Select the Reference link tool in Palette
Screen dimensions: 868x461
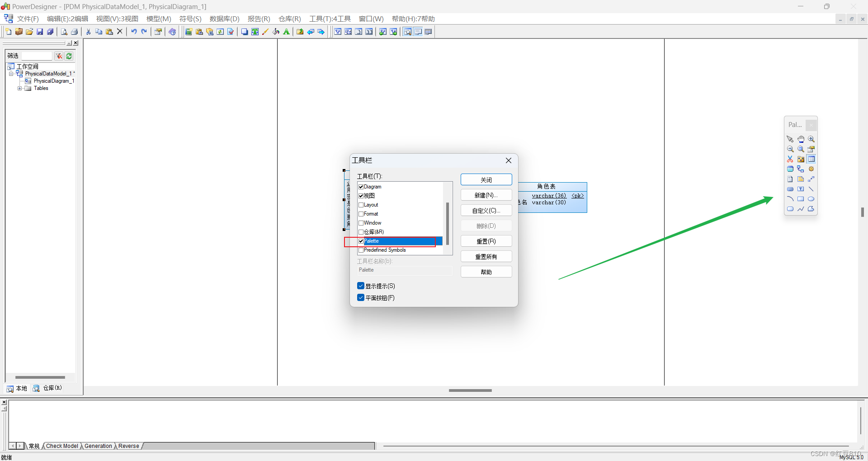(801, 169)
